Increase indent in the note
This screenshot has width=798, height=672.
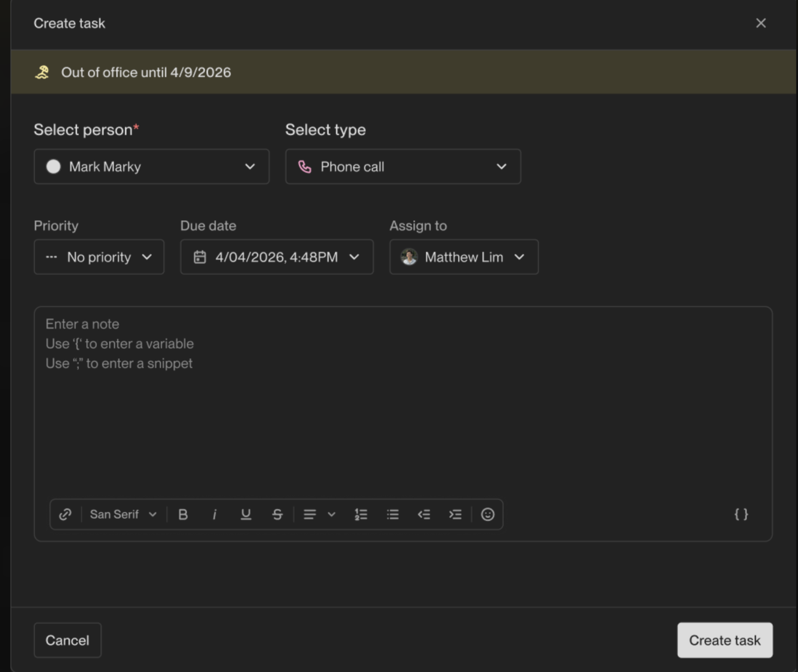(x=455, y=514)
